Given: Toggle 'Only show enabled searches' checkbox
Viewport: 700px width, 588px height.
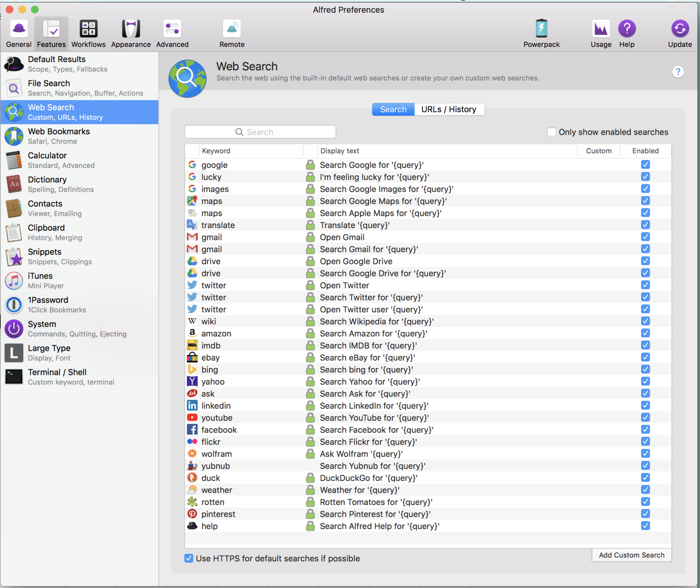Looking at the screenshot, I should tap(551, 132).
